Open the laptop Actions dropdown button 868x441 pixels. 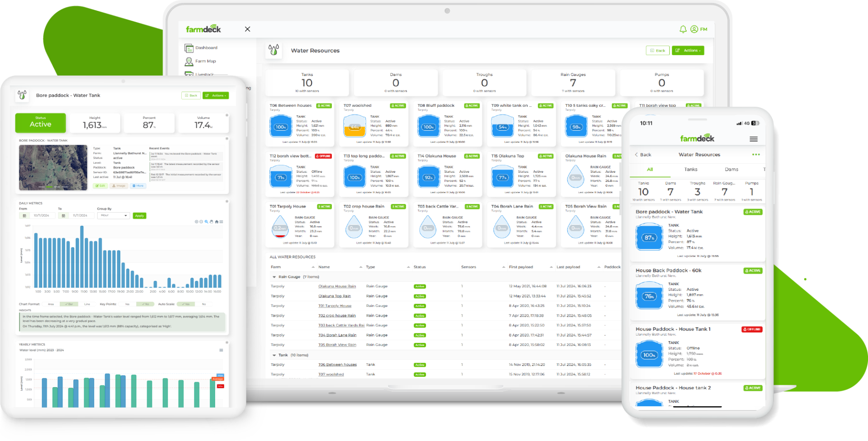tap(688, 51)
